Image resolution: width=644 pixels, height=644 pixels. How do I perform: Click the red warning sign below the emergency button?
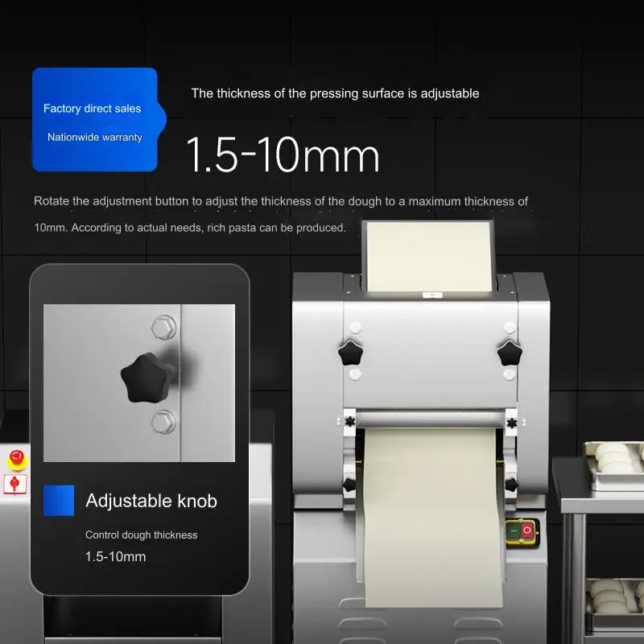14,484
